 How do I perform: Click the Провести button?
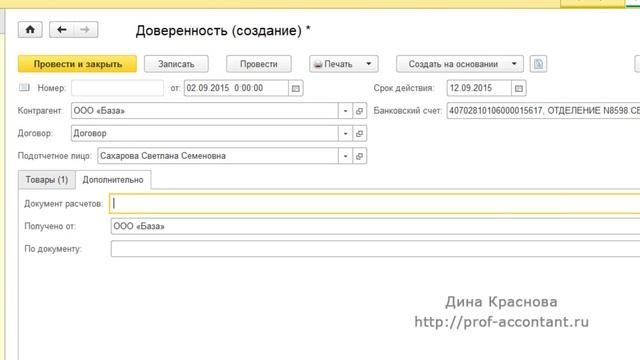(x=259, y=64)
